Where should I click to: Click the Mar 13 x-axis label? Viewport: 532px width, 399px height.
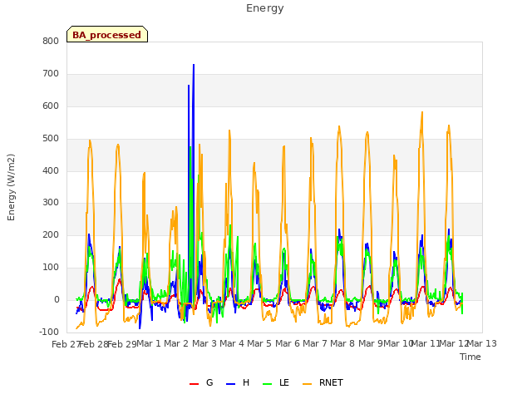[482, 343]
